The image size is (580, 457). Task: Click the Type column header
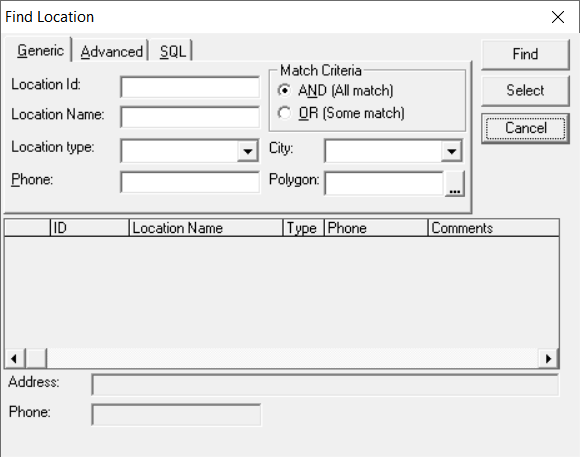pos(304,228)
